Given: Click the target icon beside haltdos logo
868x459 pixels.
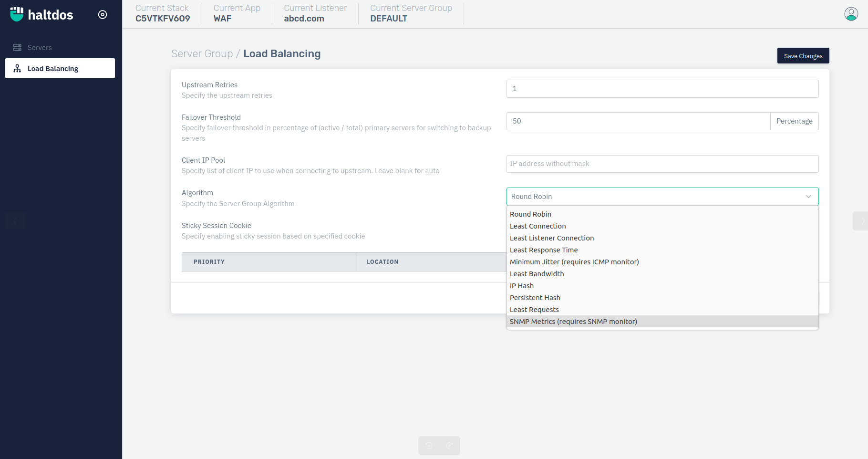Looking at the screenshot, I should click(103, 14).
